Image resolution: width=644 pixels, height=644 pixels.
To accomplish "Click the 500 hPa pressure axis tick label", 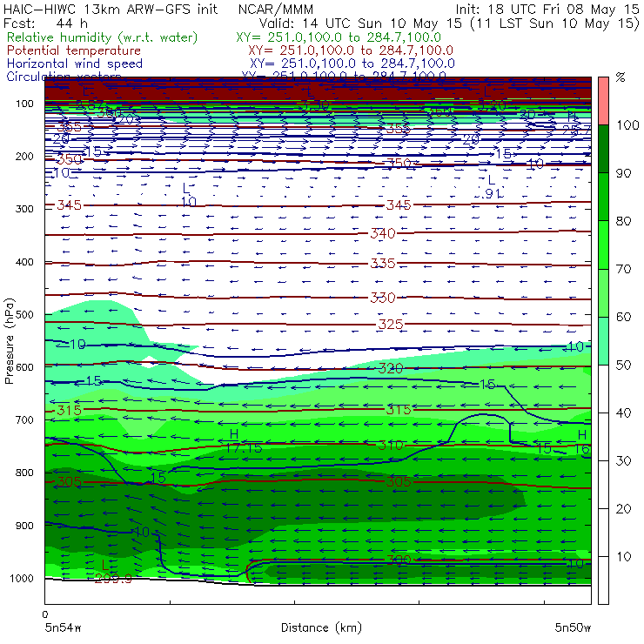I will pyautogui.click(x=24, y=314).
